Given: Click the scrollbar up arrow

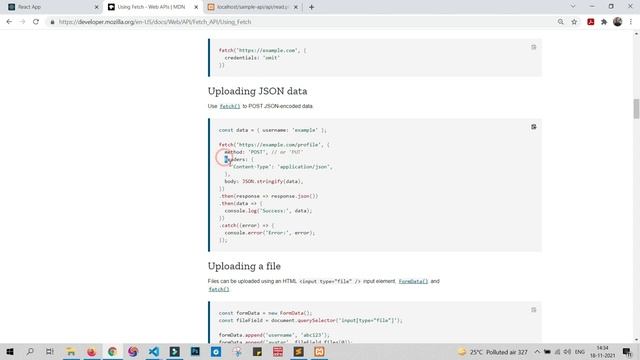Looking at the screenshot, I should pos(636,34).
